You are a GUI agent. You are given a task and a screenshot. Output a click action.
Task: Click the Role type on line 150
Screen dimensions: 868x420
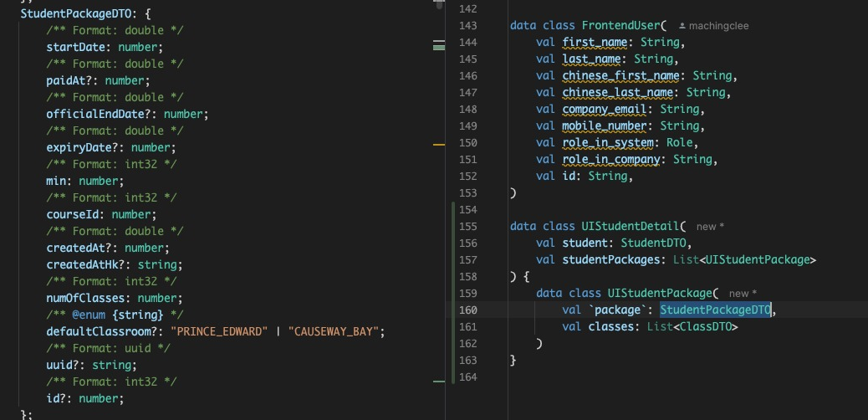tap(679, 142)
